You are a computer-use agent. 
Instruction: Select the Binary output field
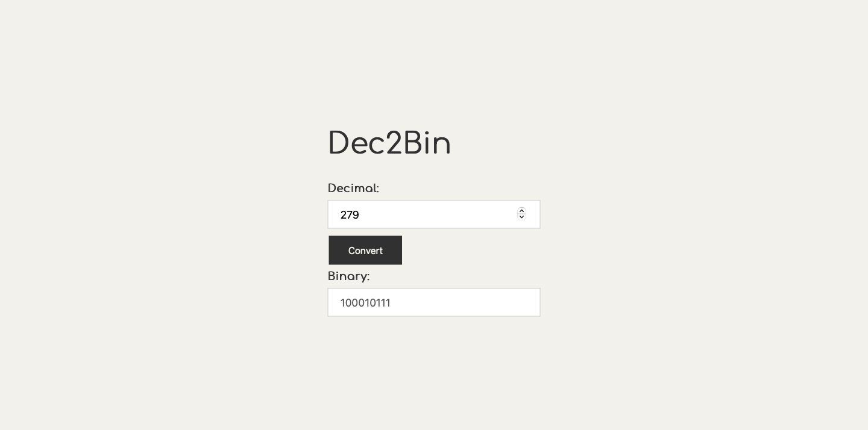point(434,302)
